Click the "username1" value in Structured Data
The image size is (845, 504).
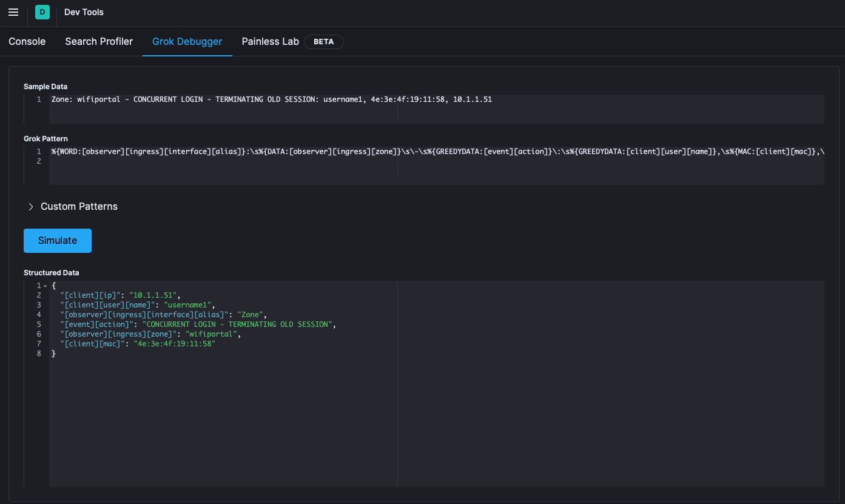pos(187,305)
